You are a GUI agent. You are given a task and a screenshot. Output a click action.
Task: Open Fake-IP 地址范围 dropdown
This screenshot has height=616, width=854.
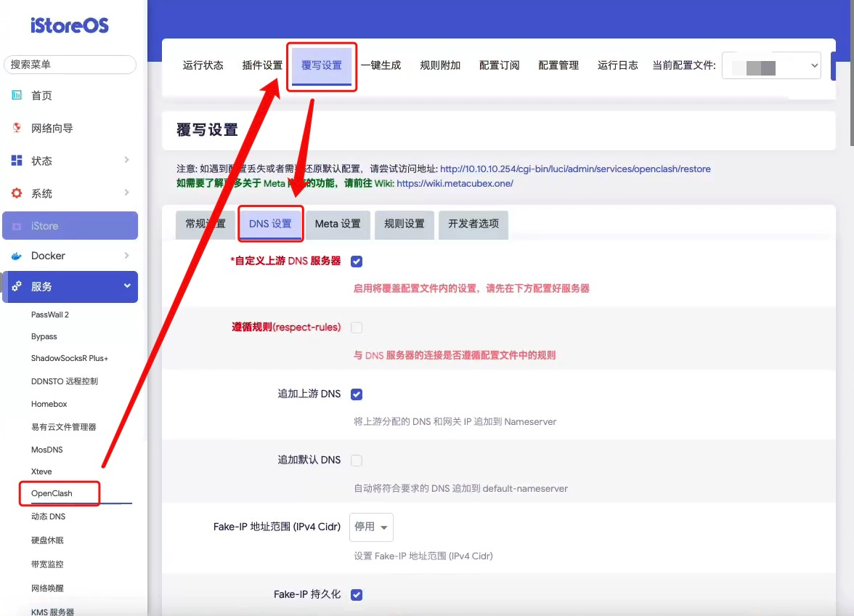372,527
